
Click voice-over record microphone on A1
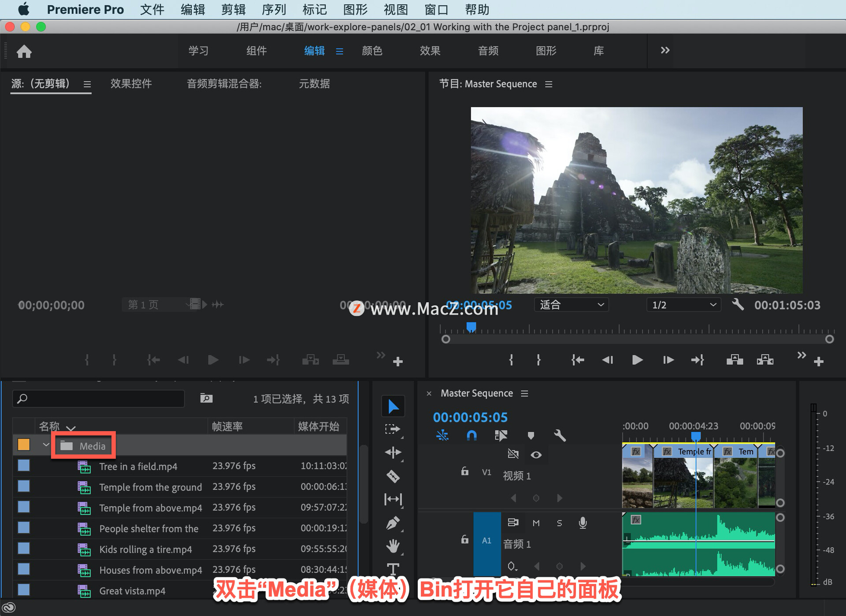[583, 523]
